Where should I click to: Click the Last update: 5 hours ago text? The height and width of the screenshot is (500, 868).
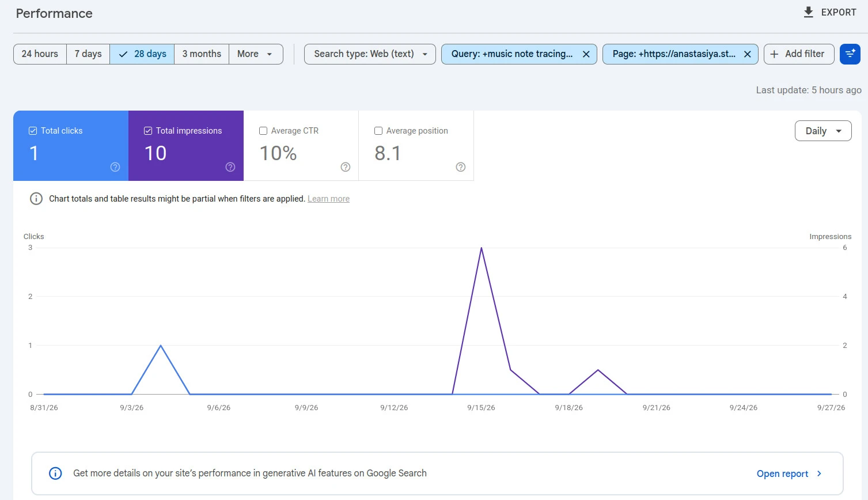[809, 90]
